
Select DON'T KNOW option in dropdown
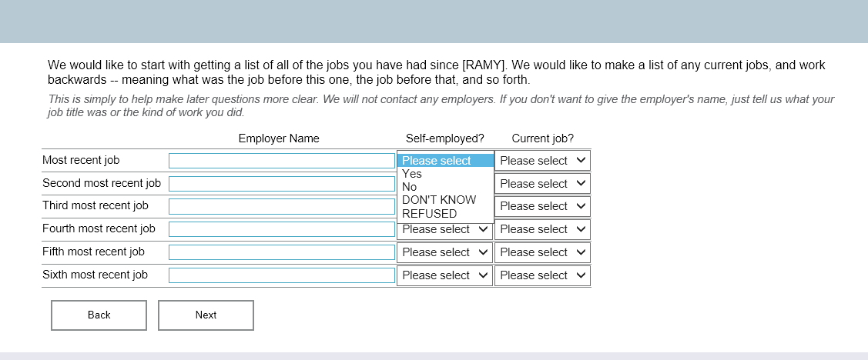click(x=439, y=200)
